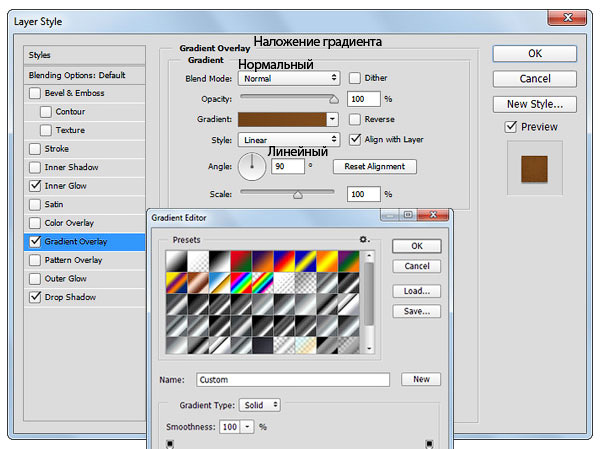Click the gradient Name field showing Custom
The width and height of the screenshot is (600, 449).
tap(293, 380)
